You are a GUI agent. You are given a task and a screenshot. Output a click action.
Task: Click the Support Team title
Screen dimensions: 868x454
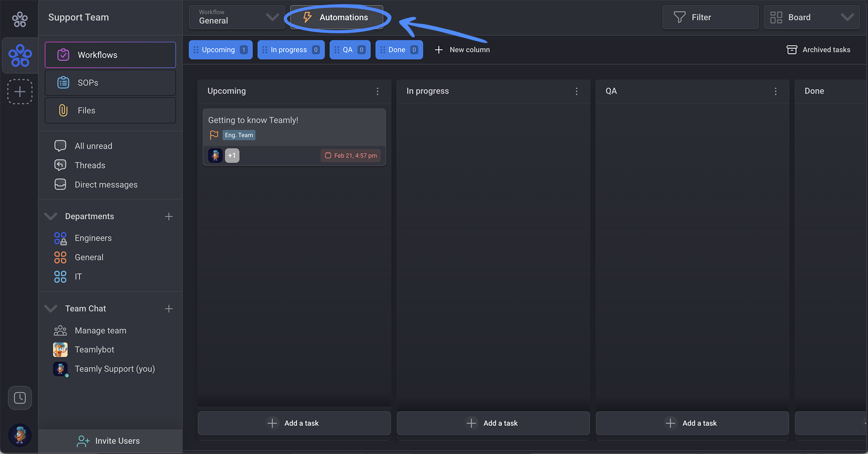pos(78,17)
